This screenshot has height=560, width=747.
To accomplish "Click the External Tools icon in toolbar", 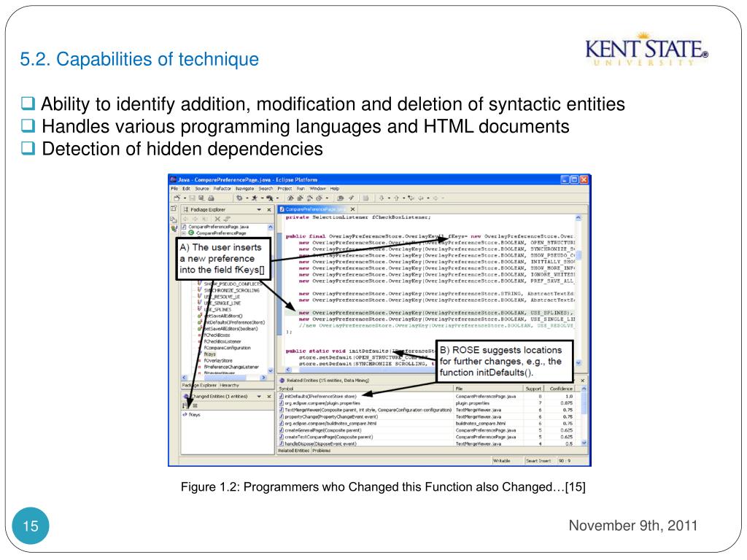I will (x=270, y=198).
